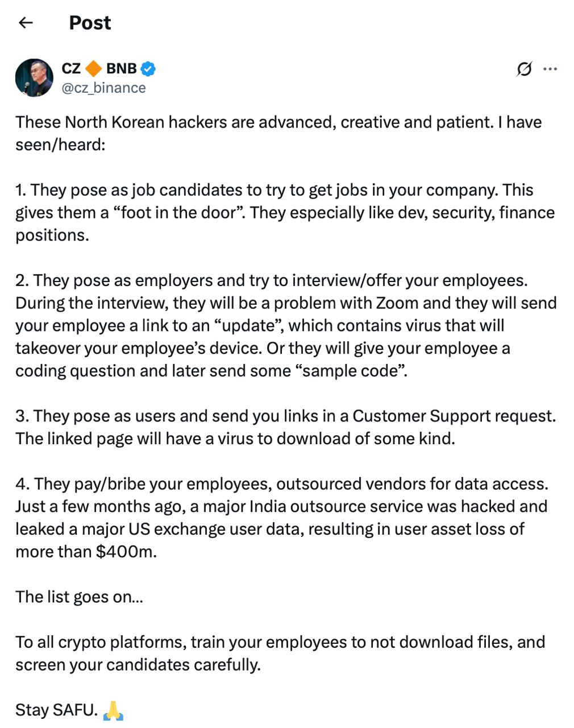This screenshot has height=728, width=574.
Task: Click the 'Stay SAFU.' text
Action: tap(56, 710)
